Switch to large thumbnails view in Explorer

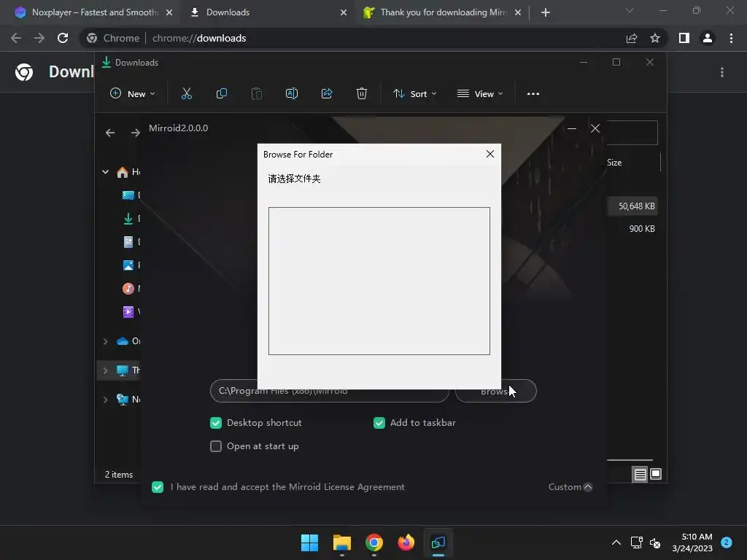click(656, 474)
